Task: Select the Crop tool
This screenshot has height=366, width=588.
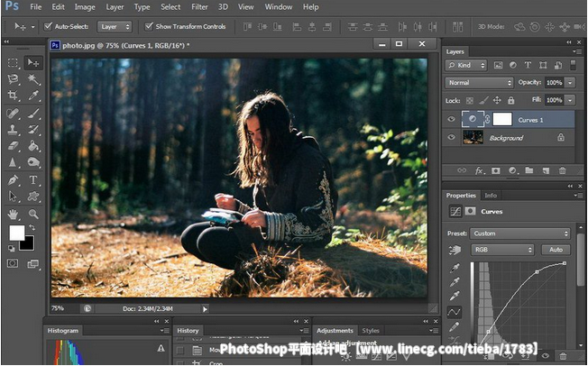Action: pyautogui.click(x=13, y=96)
